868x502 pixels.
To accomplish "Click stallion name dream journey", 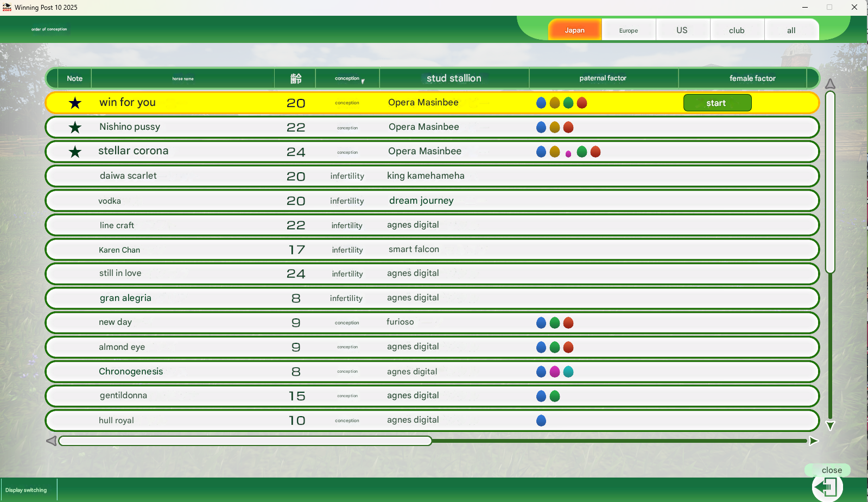I will coord(421,200).
